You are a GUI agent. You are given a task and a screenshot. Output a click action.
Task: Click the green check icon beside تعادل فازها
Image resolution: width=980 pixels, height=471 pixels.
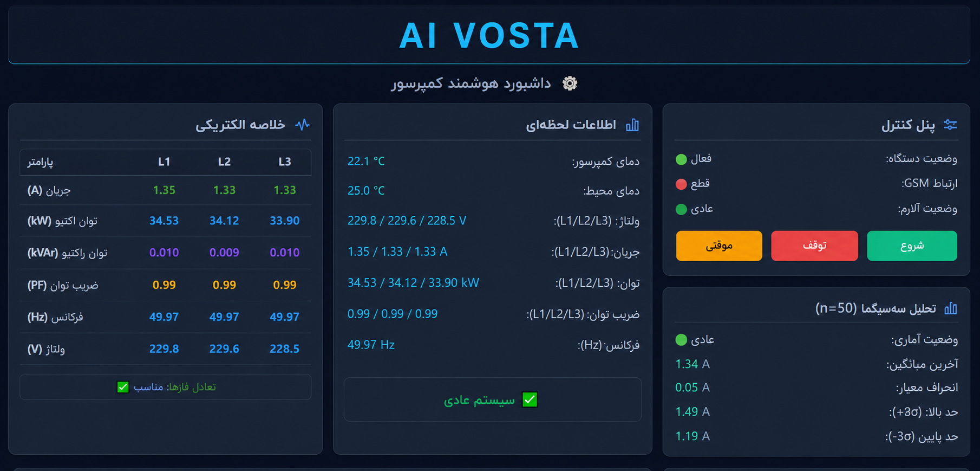[123, 387]
